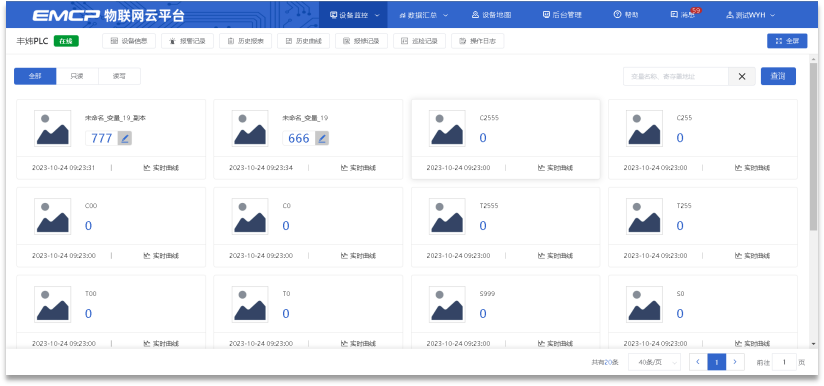Open the 设备地图 device map menu
This screenshot has width=824, height=386.
(x=491, y=15)
